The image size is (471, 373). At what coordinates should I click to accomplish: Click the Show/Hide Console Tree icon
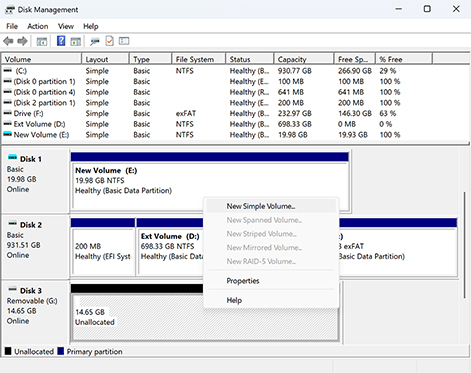(42, 41)
